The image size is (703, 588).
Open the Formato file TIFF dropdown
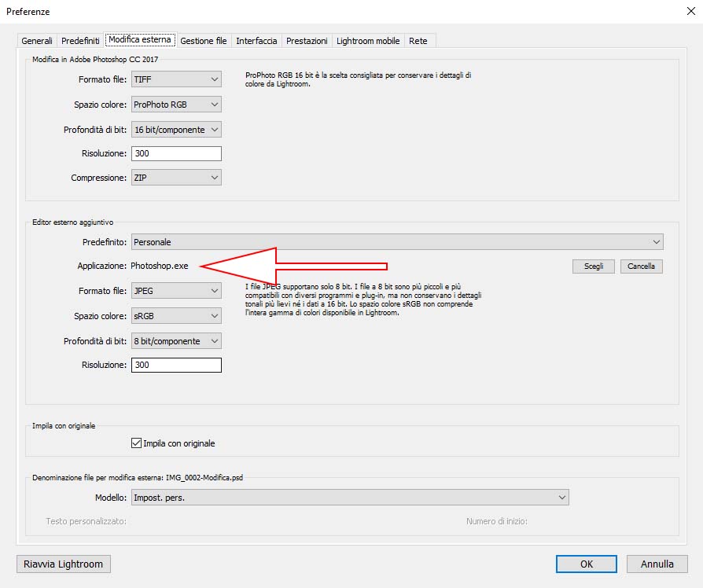click(x=176, y=79)
